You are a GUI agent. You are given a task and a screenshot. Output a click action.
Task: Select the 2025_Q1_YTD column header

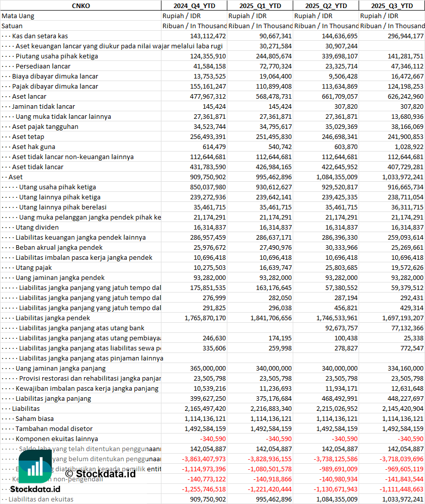coord(260,6)
